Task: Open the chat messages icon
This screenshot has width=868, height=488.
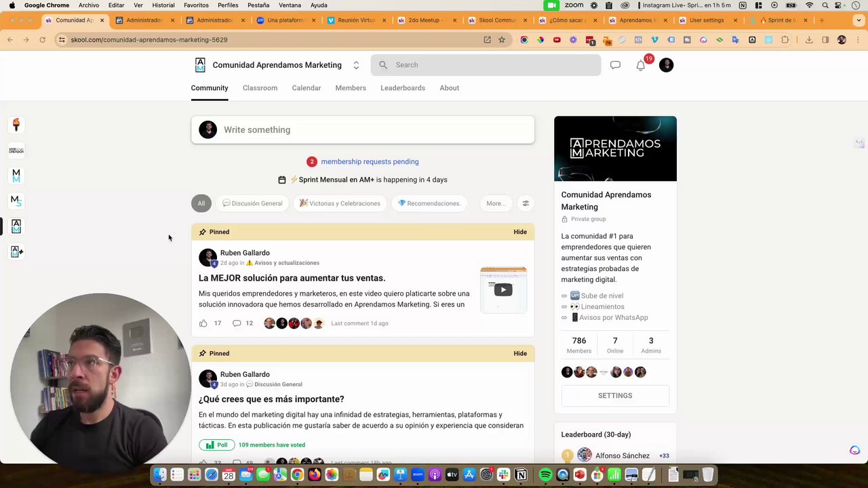Action: tap(615, 65)
